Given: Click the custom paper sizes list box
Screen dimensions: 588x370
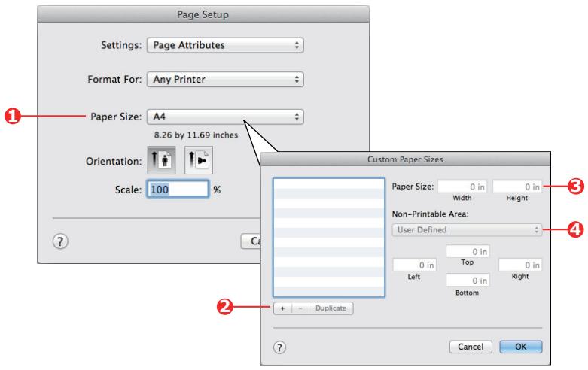Looking at the screenshot, I should pos(329,238).
